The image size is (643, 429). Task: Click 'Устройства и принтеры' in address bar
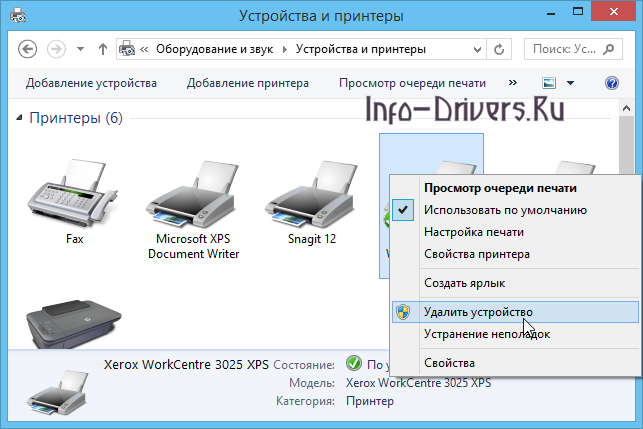(x=362, y=48)
